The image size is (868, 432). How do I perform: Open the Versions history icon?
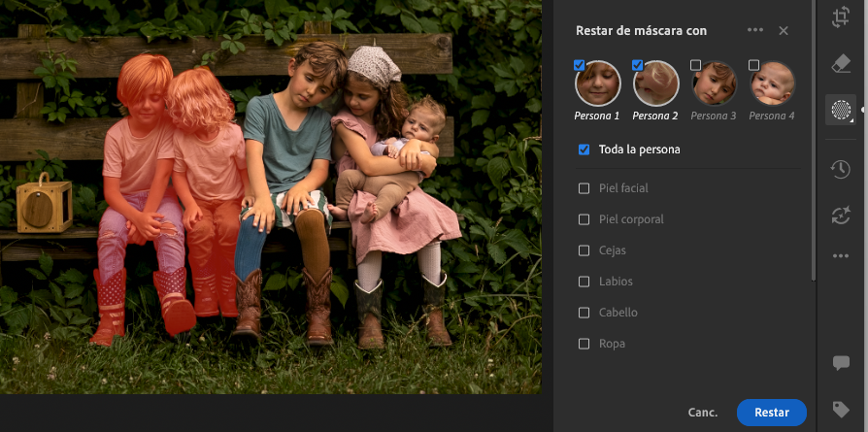[841, 170]
